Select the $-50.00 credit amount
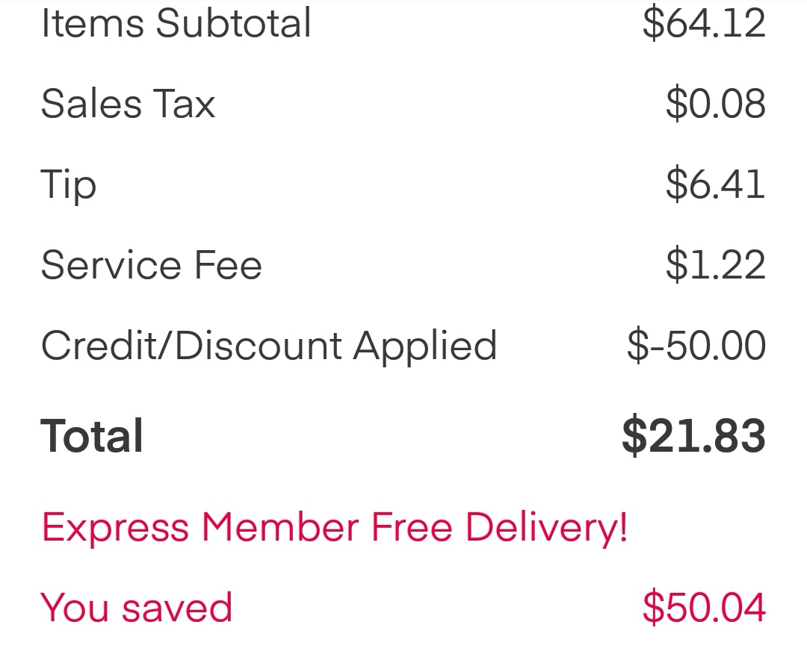807x672 pixels. coord(696,346)
